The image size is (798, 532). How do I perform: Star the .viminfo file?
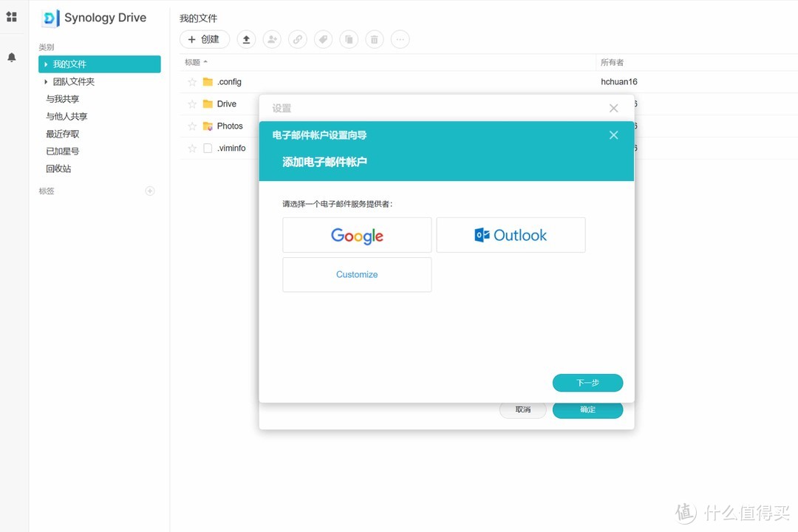click(x=192, y=148)
